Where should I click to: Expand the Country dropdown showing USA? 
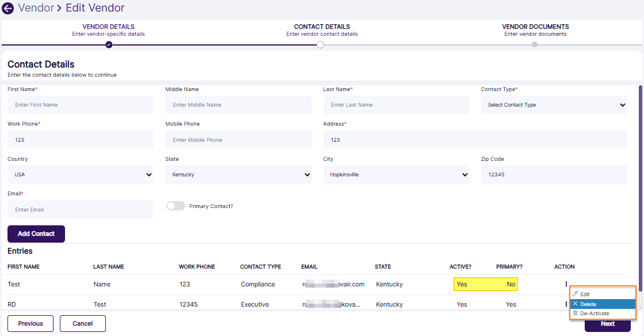[81, 175]
